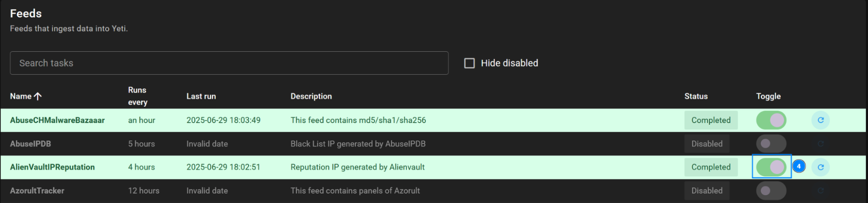Enable the AbuseIPDB feed toggle
868x203 pixels.
tap(771, 144)
